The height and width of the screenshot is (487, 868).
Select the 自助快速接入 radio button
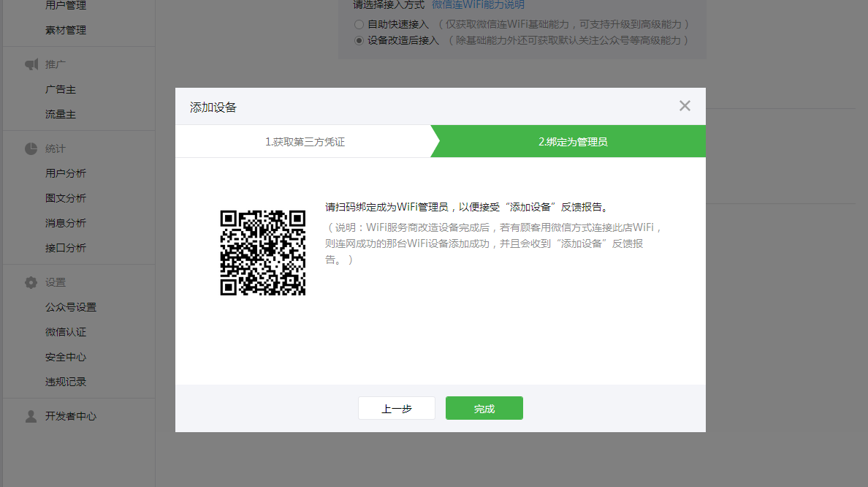click(359, 24)
